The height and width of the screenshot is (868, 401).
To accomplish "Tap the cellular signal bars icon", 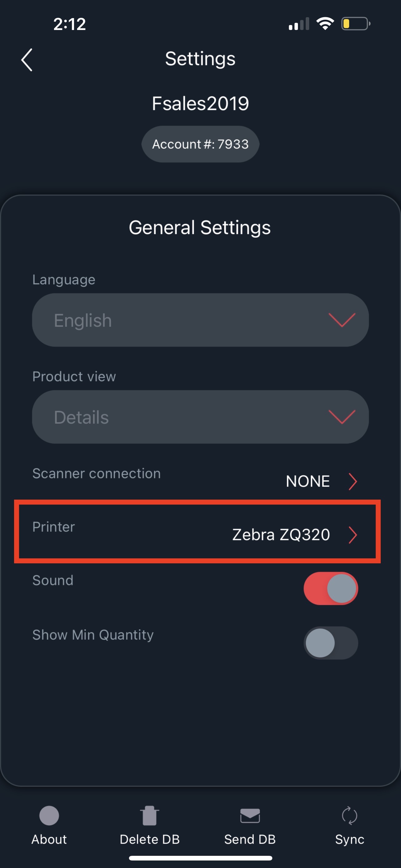I will tap(299, 24).
